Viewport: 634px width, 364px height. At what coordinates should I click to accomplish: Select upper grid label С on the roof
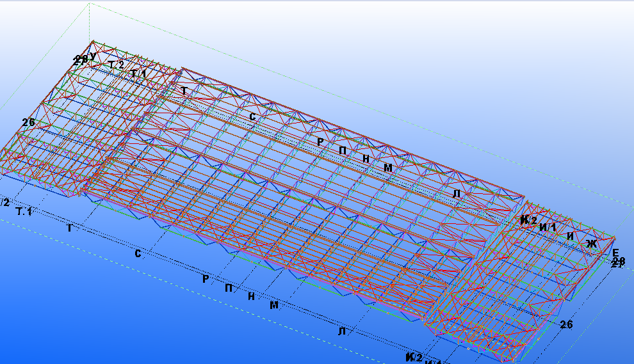coord(252,116)
